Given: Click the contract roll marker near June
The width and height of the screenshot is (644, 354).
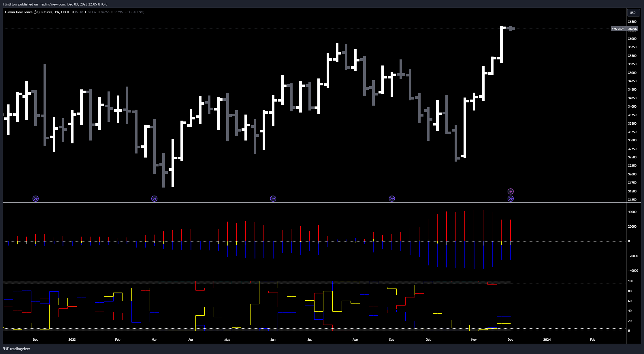Looking at the screenshot, I should point(273,198).
